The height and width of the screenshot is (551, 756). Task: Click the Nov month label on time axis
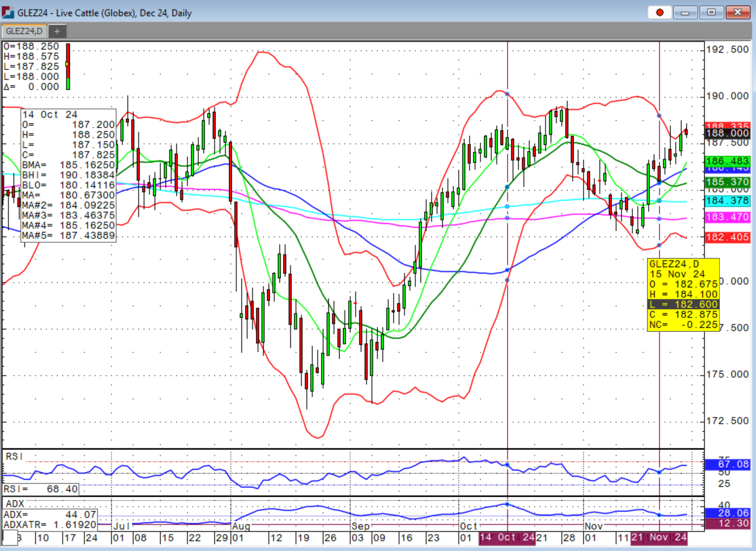(594, 526)
